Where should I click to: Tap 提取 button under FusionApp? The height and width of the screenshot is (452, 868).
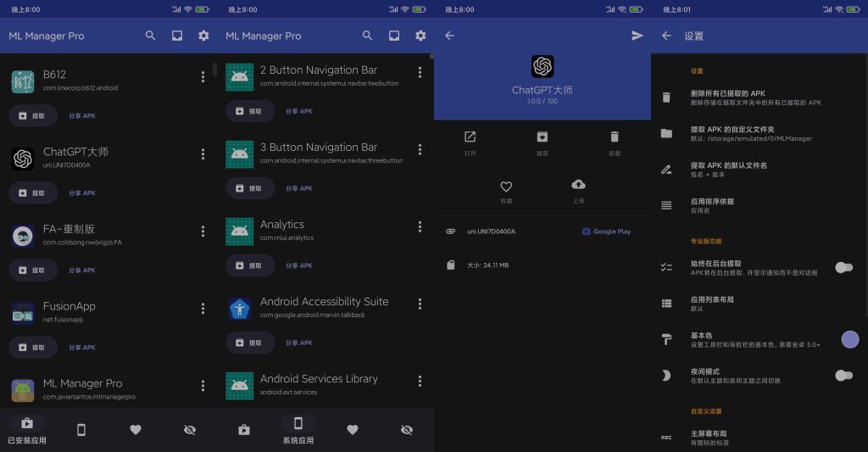click(33, 348)
